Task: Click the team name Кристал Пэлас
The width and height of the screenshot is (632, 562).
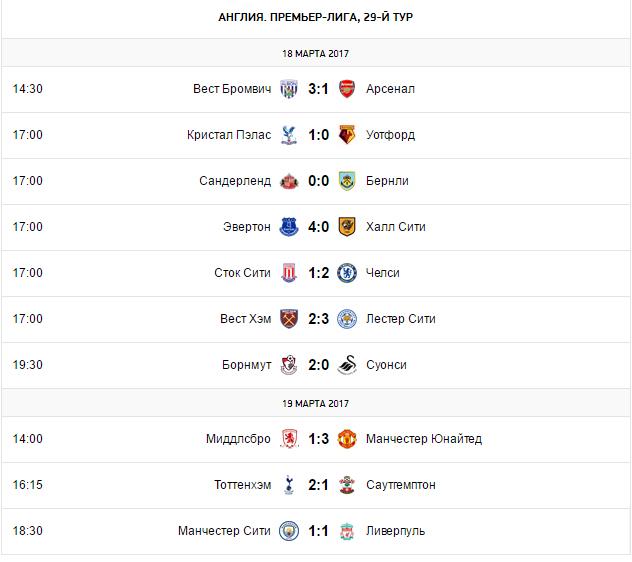Action: tap(228, 135)
